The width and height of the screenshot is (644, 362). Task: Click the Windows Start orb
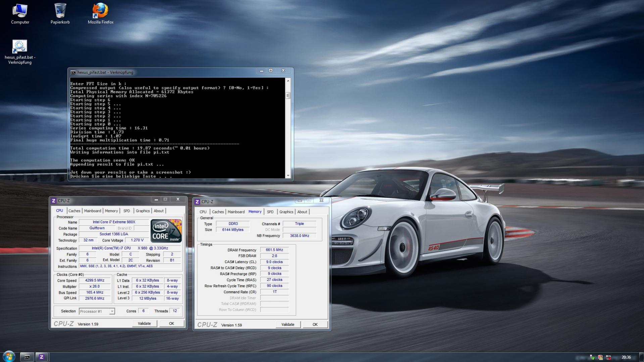(x=9, y=356)
